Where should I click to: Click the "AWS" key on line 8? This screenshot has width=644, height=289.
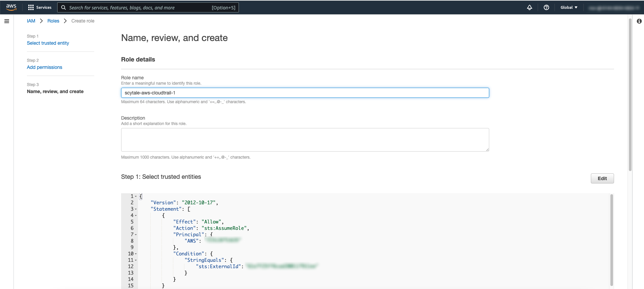coord(191,241)
